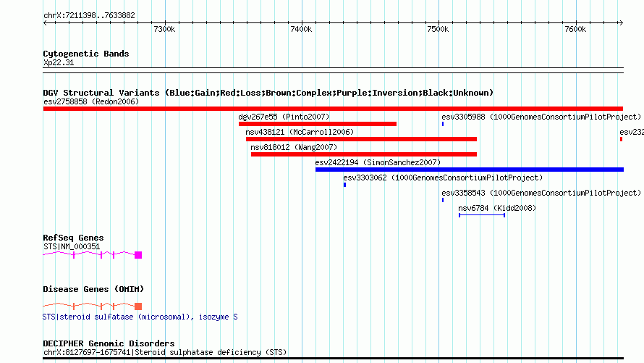This screenshot has width=644, height=363.
Task: Click the orange OMIM disease gene glyph
Action: pyautogui.click(x=93, y=306)
